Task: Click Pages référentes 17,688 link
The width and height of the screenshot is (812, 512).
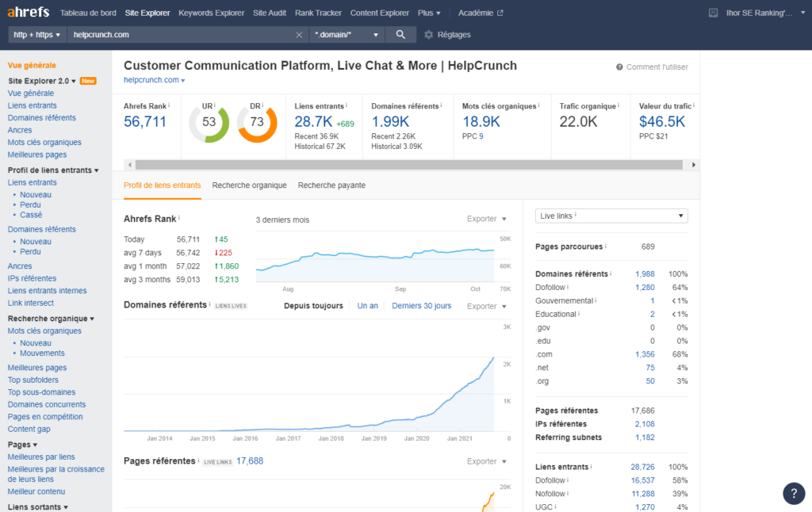Action: tap(250, 460)
